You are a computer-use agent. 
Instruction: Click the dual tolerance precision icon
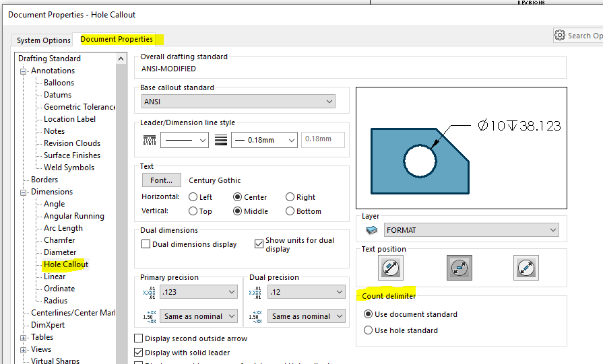coord(255,316)
